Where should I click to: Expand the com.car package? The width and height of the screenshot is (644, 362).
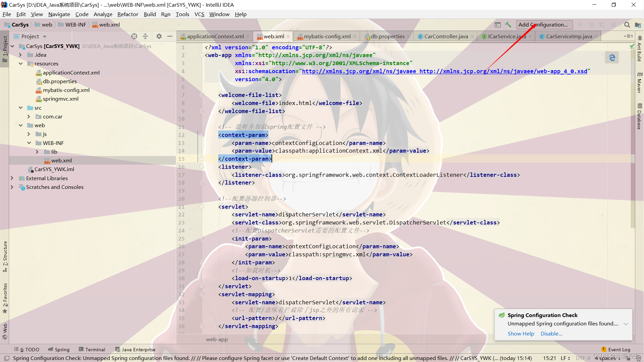pyautogui.click(x=29, y=117)
